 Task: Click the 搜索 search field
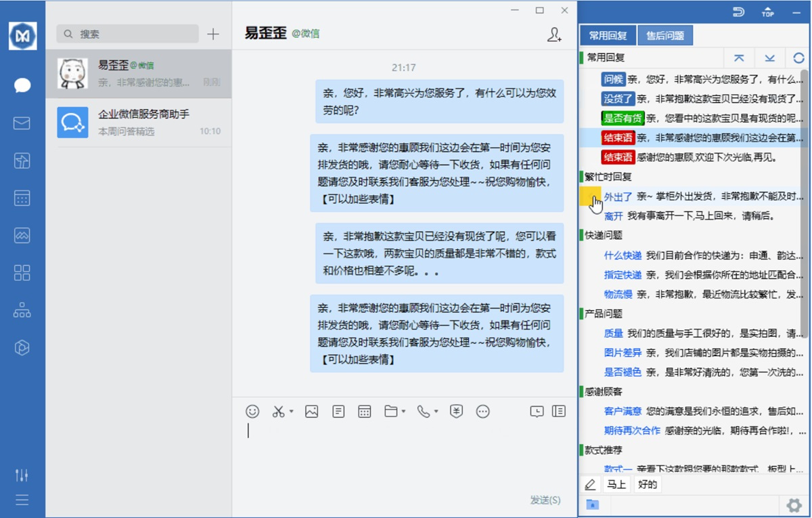coord(129,34)
